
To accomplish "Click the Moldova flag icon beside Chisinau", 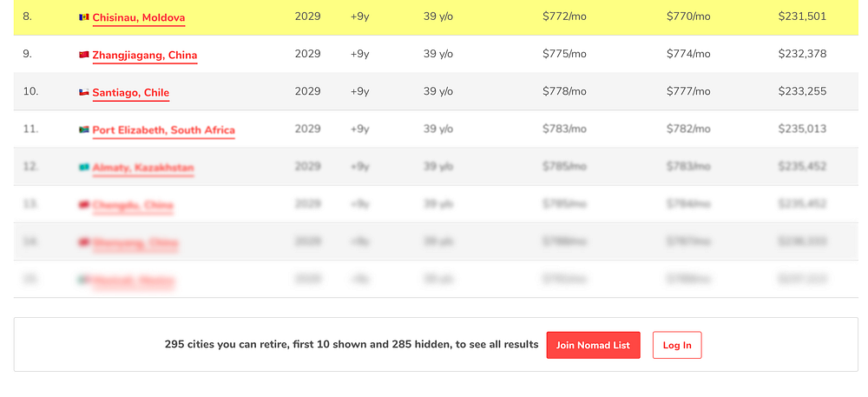I will click(x=84, y=17).
